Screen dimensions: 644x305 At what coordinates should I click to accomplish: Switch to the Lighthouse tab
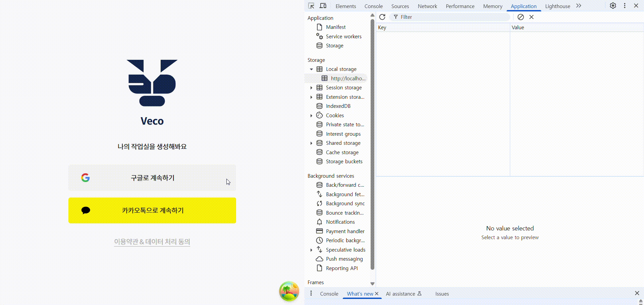coord(557,6)
